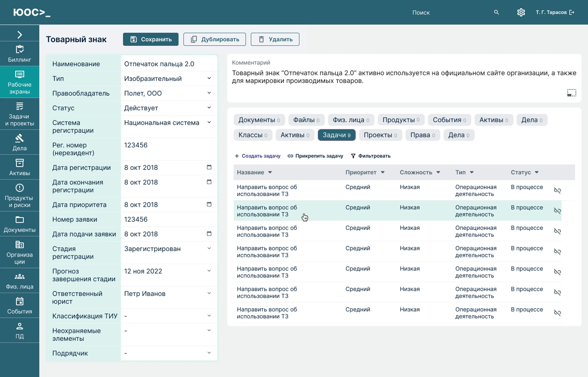588x377 pixels.
Task: Expand the sidebar with the chevron arrow
Action: tap(20, 34)
